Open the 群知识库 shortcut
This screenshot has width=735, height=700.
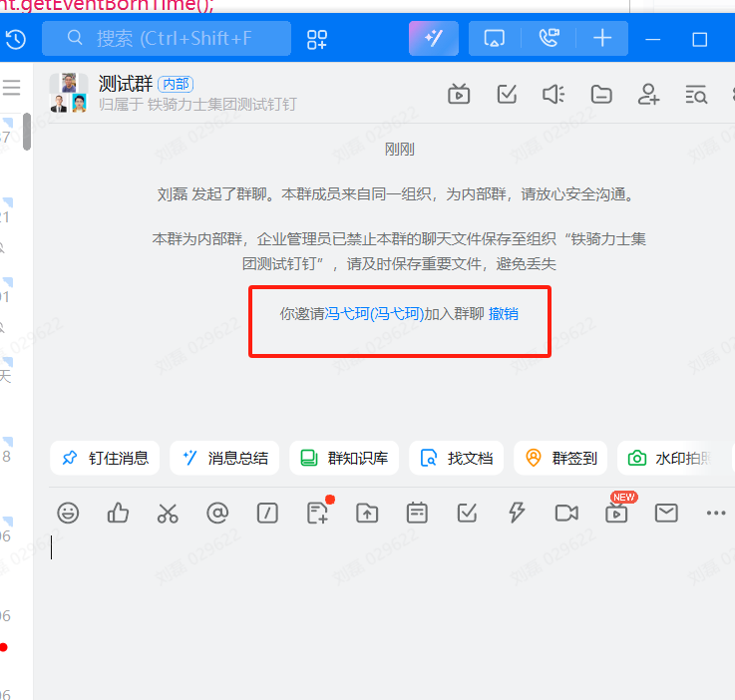coord(345,459)
